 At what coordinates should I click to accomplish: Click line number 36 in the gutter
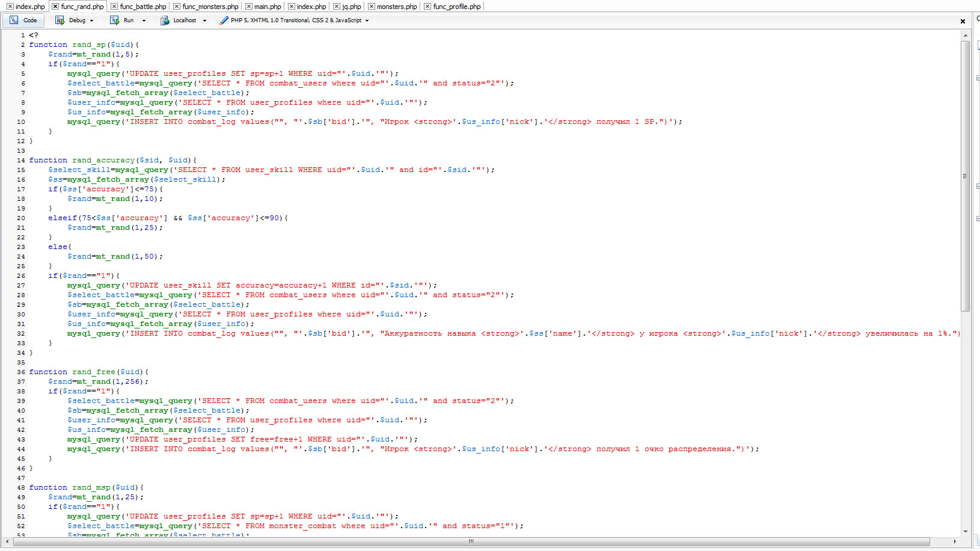click(21, 372)
